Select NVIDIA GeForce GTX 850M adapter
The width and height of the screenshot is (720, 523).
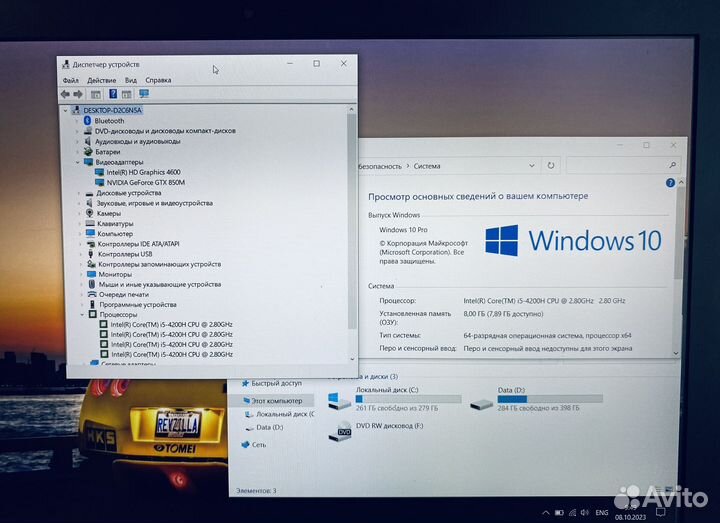pyautogui.click(x=146, y=182)
